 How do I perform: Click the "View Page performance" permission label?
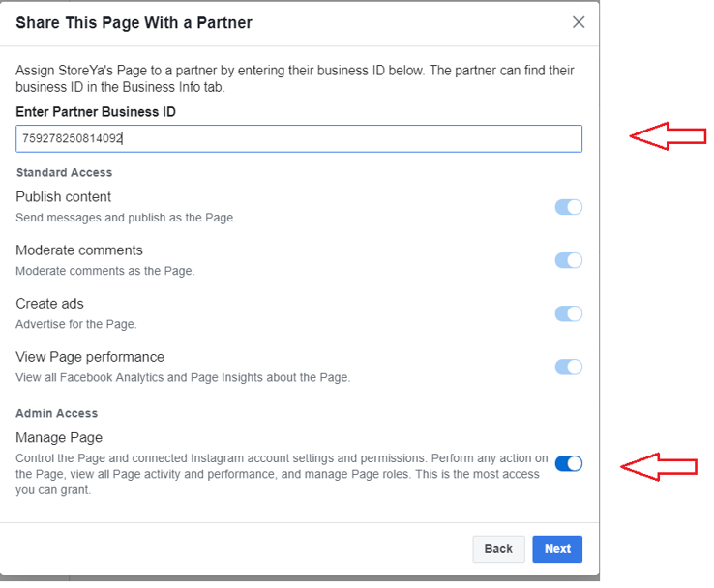[90, 357]
